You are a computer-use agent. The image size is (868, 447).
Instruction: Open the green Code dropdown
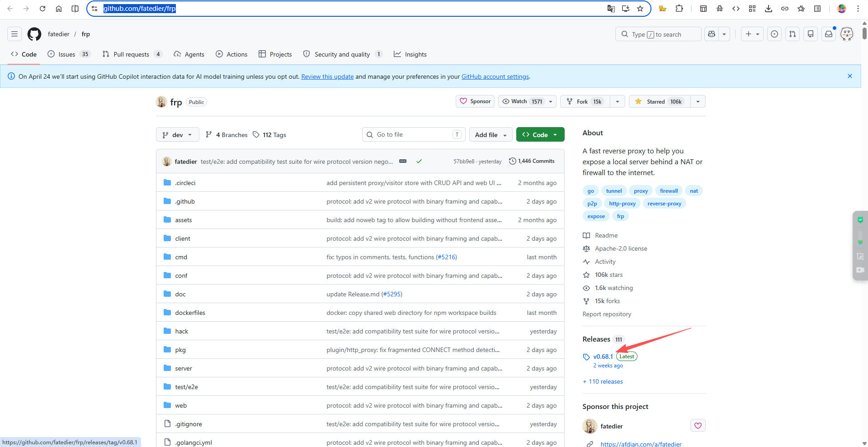click(x=540, y=135)
